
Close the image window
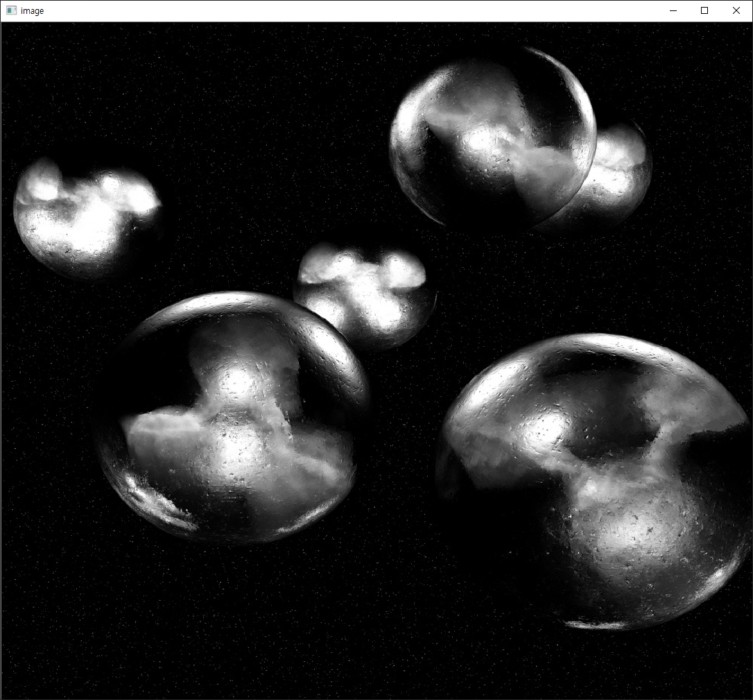pos(736,10)
